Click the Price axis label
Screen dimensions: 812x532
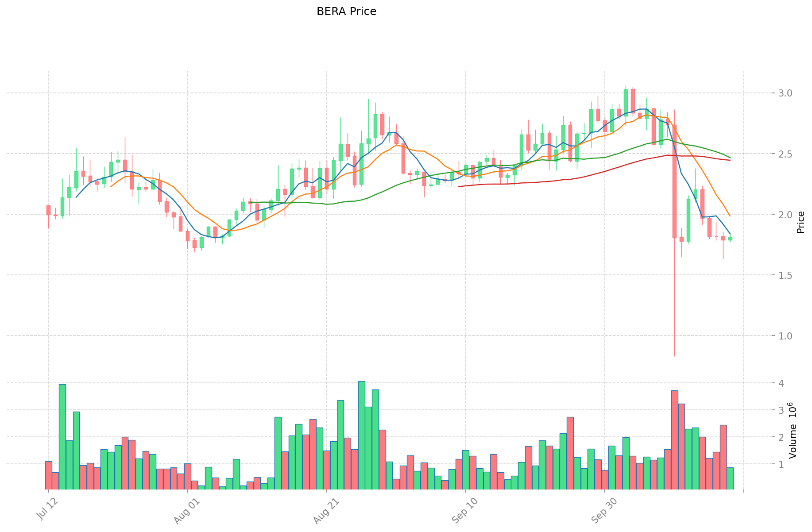tap(800, 222)
